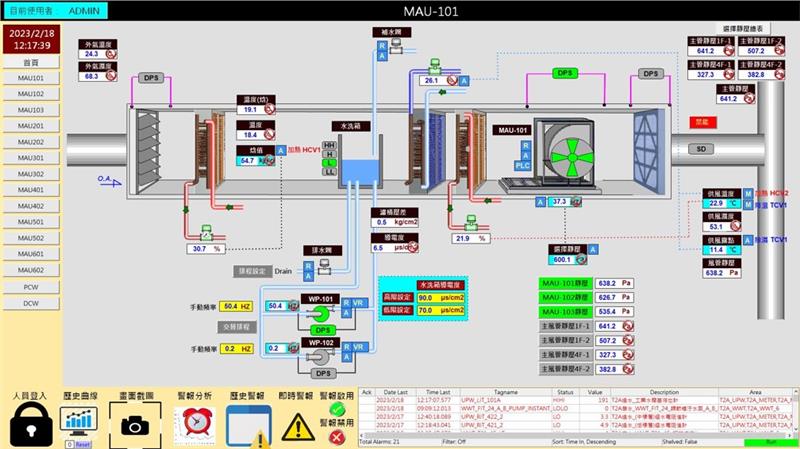The width and height of the screenshot is (800, 449).
Task: Select the UPW_LIT_101A alarm row
Action: pos(577,401)
